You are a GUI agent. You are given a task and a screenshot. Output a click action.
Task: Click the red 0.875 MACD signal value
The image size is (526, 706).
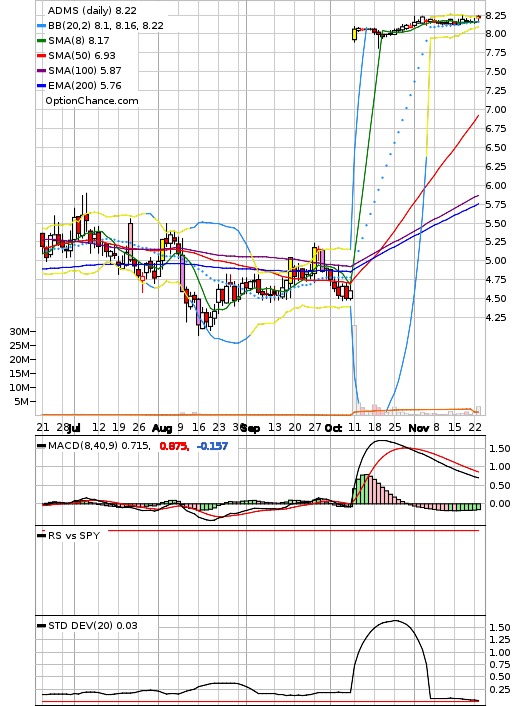(x=174, y=446)
